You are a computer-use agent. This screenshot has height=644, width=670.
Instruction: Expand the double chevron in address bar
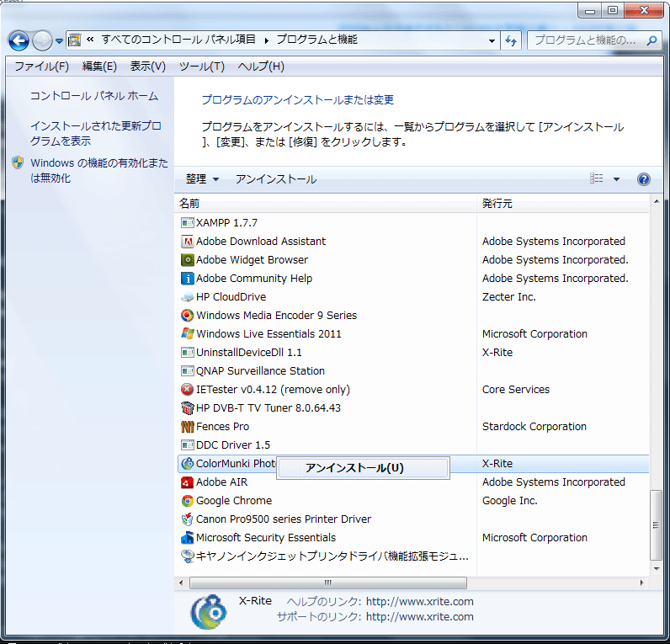point(90,40)
